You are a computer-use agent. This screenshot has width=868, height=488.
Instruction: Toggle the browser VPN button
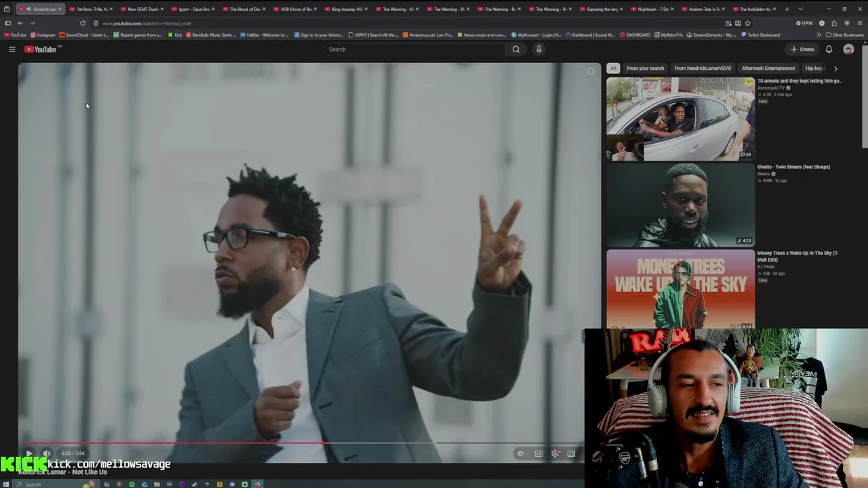click(804, 23)
